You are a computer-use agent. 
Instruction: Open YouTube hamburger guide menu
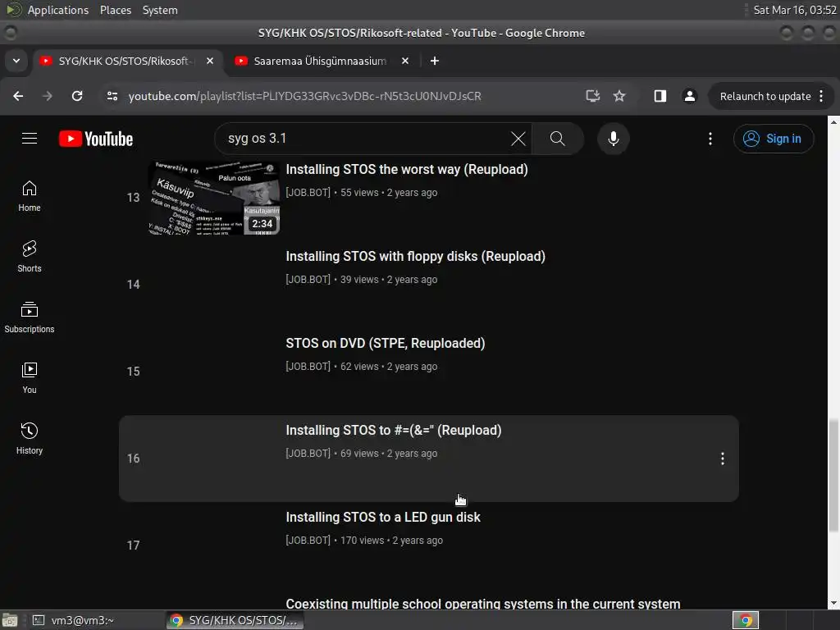[x=30, y=139]
